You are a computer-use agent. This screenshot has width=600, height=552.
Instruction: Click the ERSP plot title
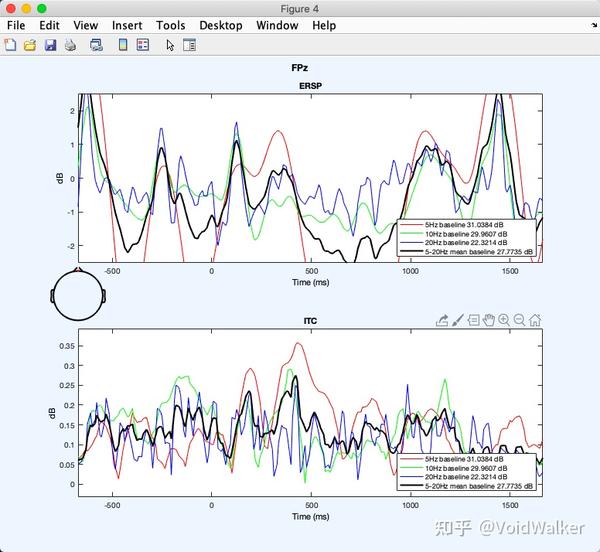click(x=310, y=86)
